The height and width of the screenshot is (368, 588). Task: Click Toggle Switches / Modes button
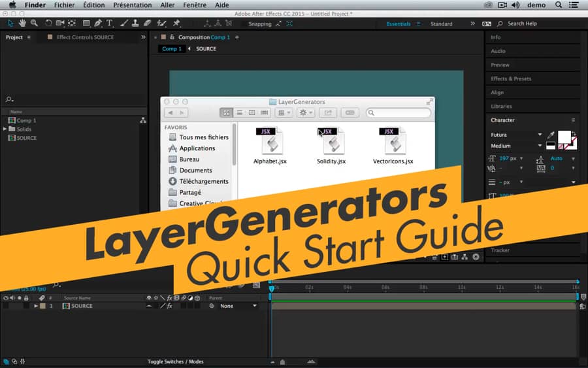pos(175,361)
